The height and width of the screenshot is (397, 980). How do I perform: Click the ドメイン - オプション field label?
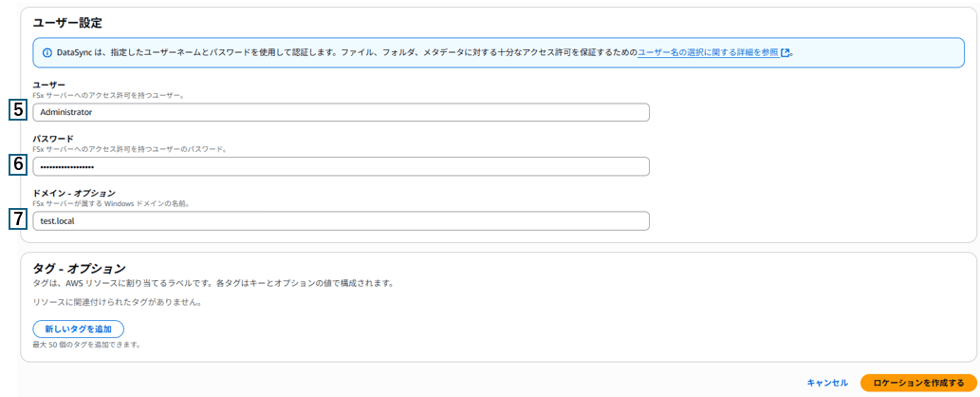coord(74,193)
